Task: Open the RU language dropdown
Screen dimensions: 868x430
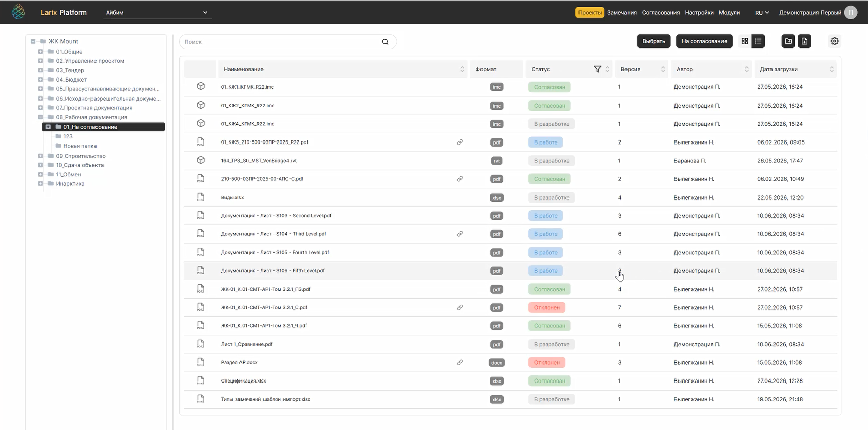Action: (762, 13)
